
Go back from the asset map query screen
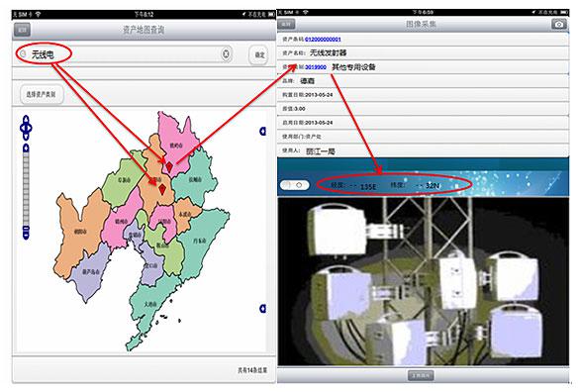22,30
